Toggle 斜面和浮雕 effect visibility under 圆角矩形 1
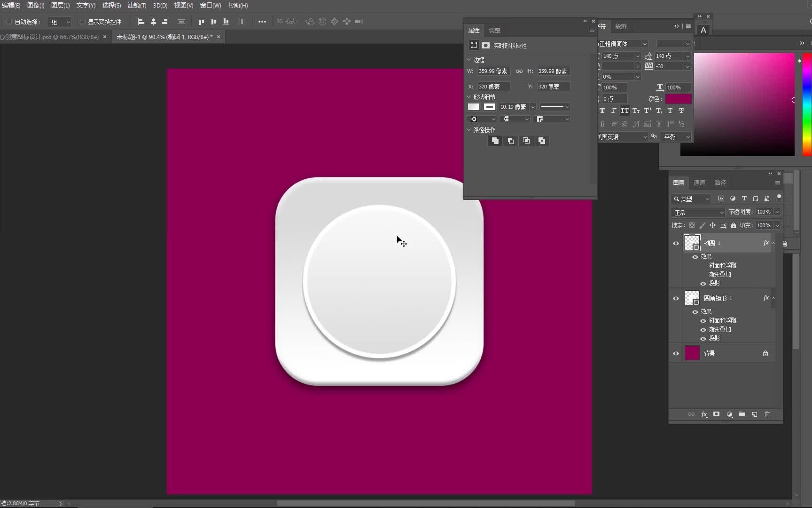The image size is (812, 508). (703, 321)
